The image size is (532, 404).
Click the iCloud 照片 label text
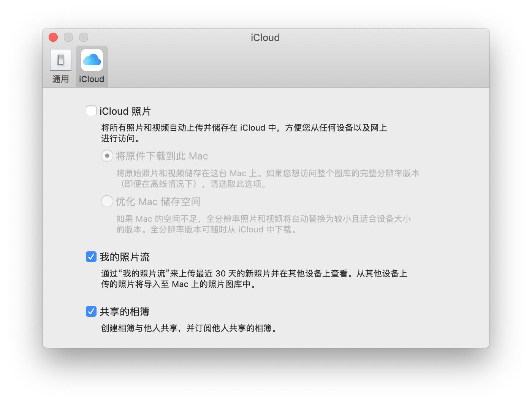(125, 111)
